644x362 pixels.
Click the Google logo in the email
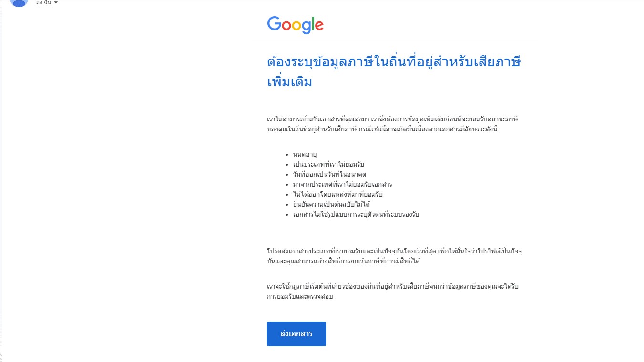(x=295, y=25)
